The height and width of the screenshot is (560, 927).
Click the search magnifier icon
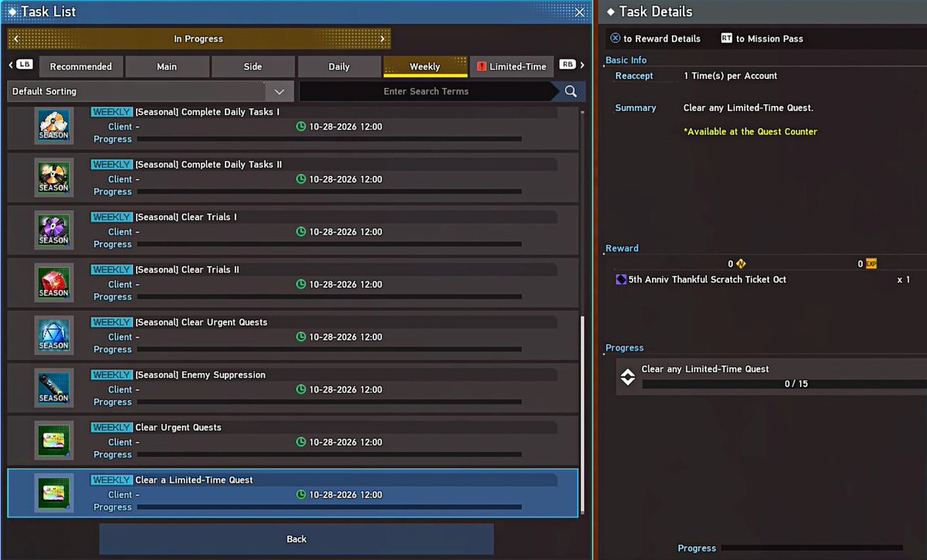[x=571, y=91]
